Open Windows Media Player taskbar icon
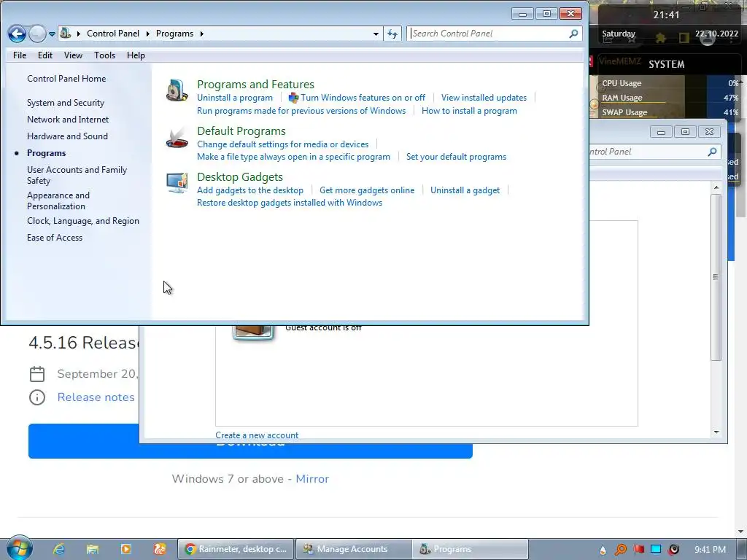Image resolution: width=747 pixels, height=560 pixels. [x=126, y=549]
